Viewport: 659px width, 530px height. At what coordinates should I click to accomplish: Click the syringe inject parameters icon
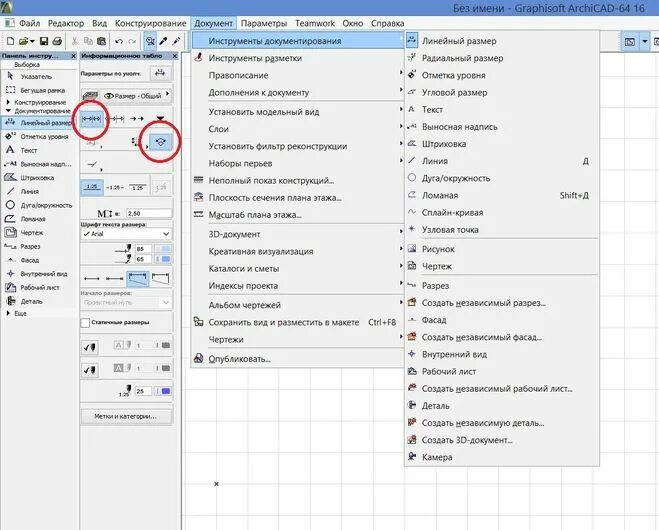[x=177, y=41]
